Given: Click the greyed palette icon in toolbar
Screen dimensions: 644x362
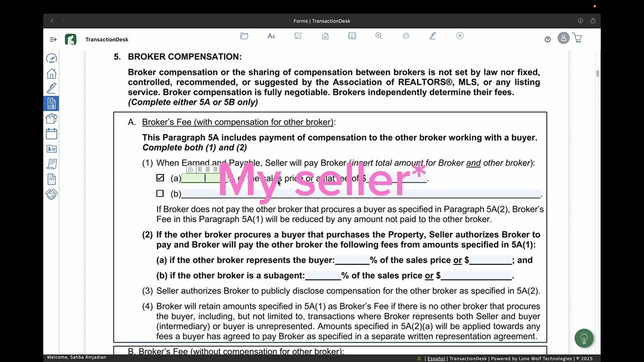Looking at the screenshot, I should pyautogui.click(x=406, y=36).
